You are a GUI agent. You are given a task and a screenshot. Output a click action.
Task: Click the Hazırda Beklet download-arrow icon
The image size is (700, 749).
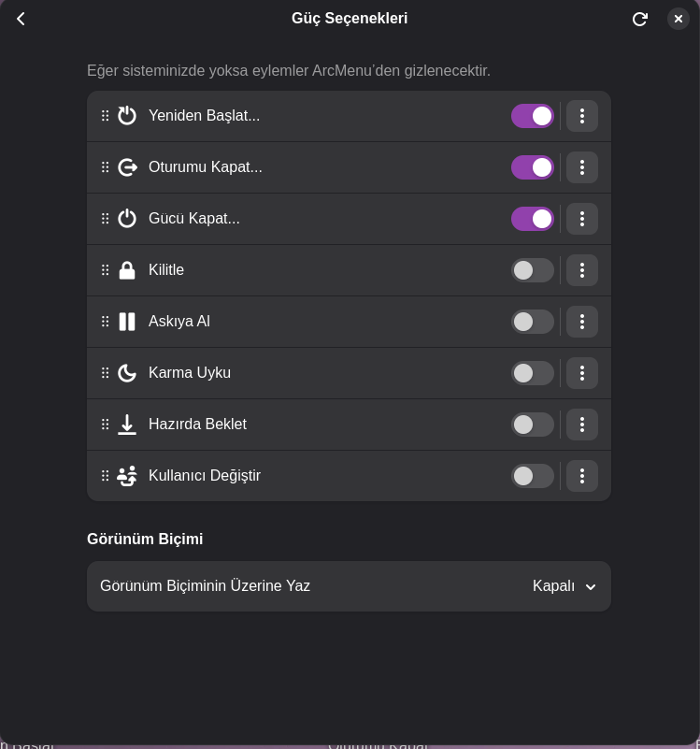coord(127,425)
